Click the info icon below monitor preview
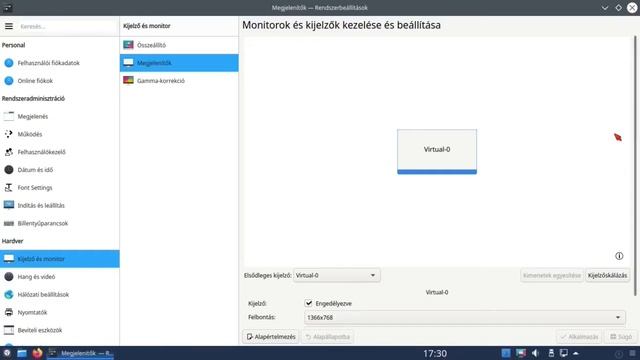Image resolution: width=640 pixels, height=360 pixels. point(619,256)
